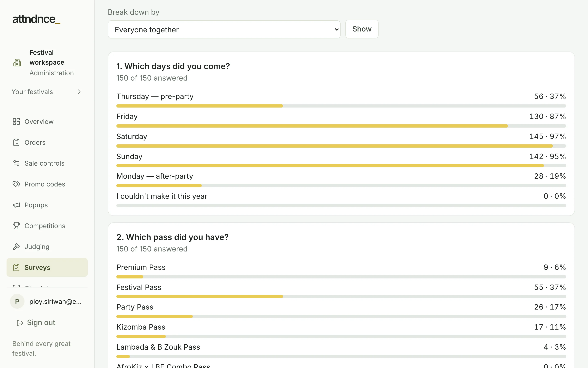
Task: Click the Surveys clipboard-check icon
Action: (16, 267)
